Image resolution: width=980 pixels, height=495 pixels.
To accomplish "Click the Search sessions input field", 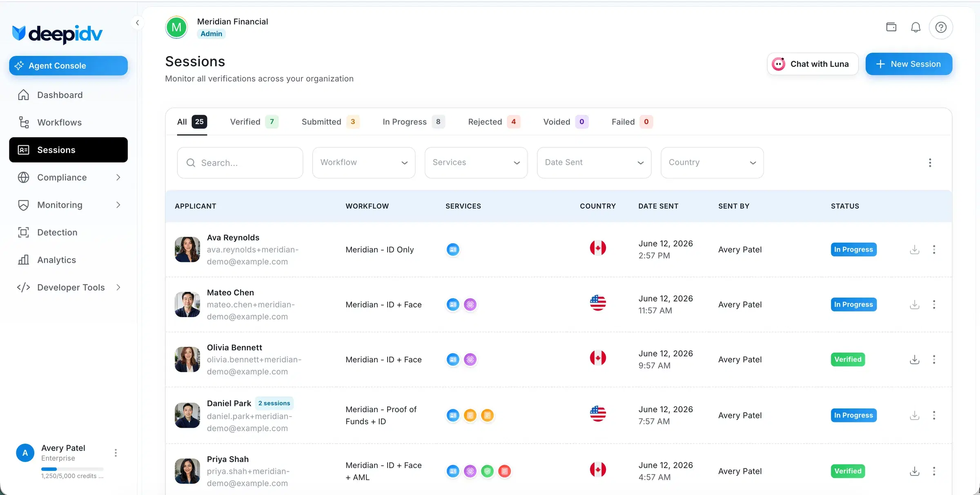I will 240,163.
